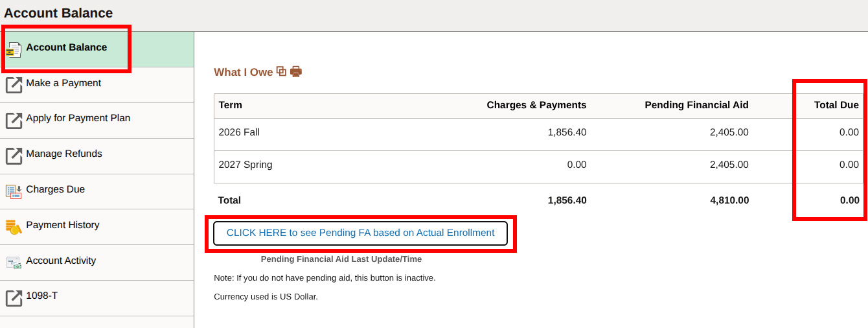Click the Manage Refunds external-link icon
The height and width of the screenshot is (328, 868).
(14, 156)
